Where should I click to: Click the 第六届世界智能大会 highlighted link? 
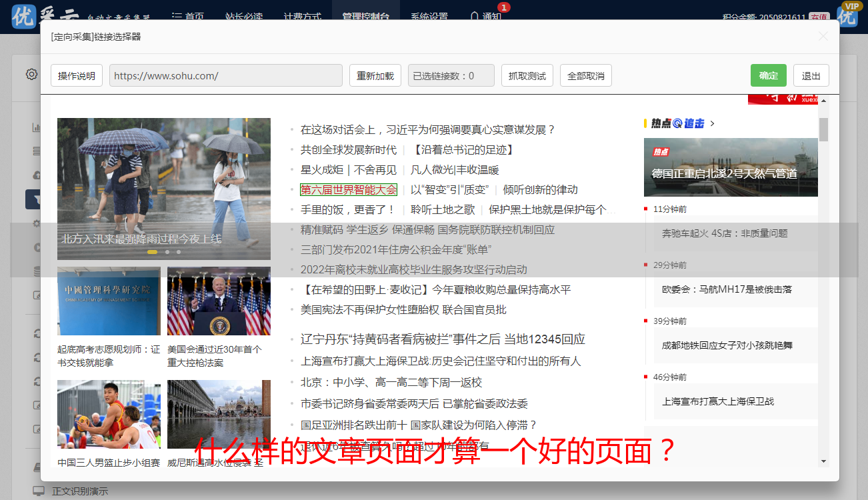[348, 189]
